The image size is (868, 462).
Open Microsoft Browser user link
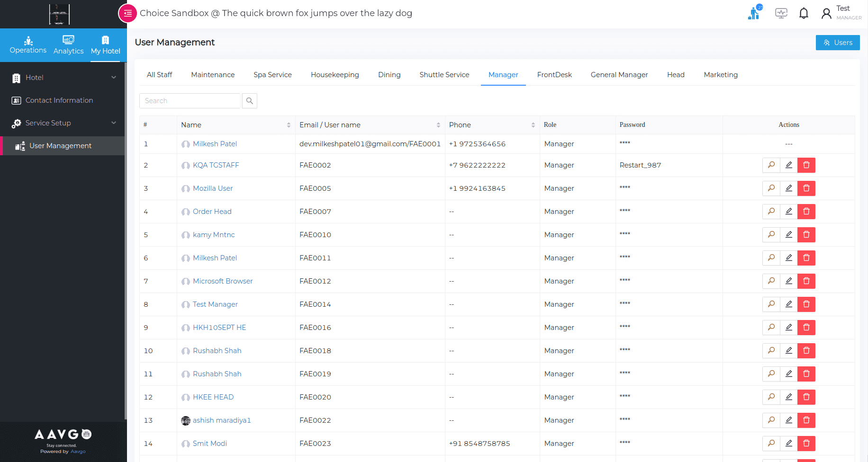(x=223, y=281)
